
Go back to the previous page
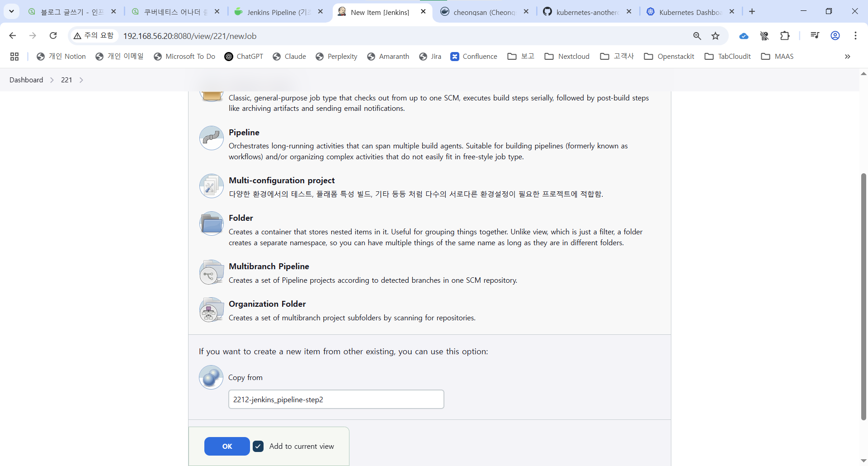pyautogui.click(x=12, y=36)
